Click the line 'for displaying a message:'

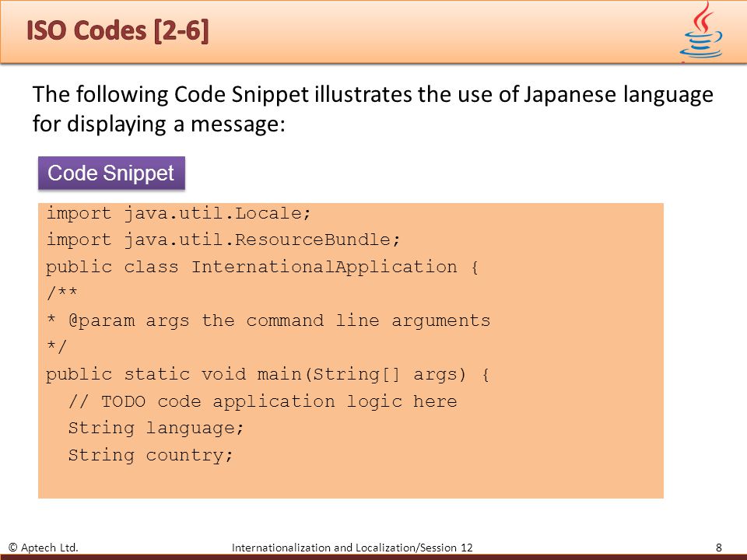point(159,124)
